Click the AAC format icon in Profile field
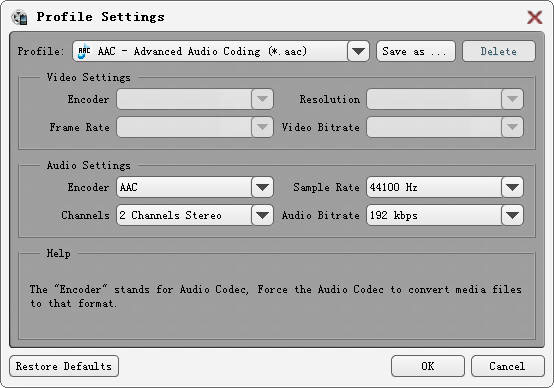Viewport: 554px width, 388px height. click(x=84, y=52)
